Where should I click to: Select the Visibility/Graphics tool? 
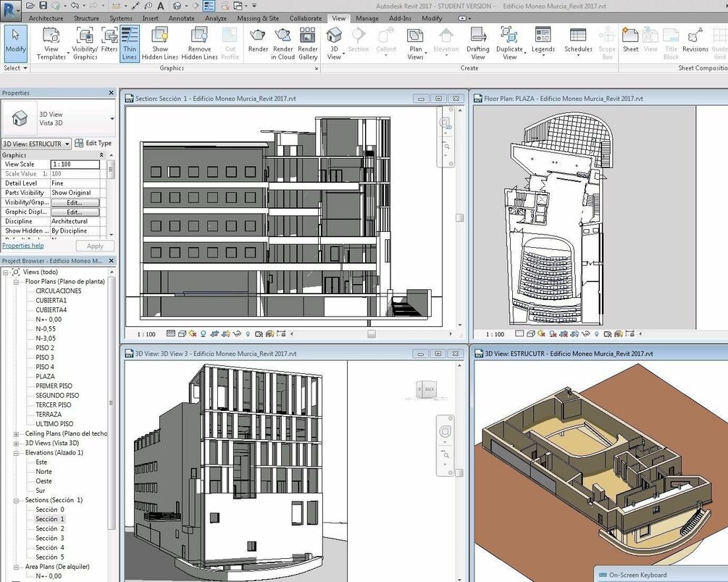[x=85, y=43]
